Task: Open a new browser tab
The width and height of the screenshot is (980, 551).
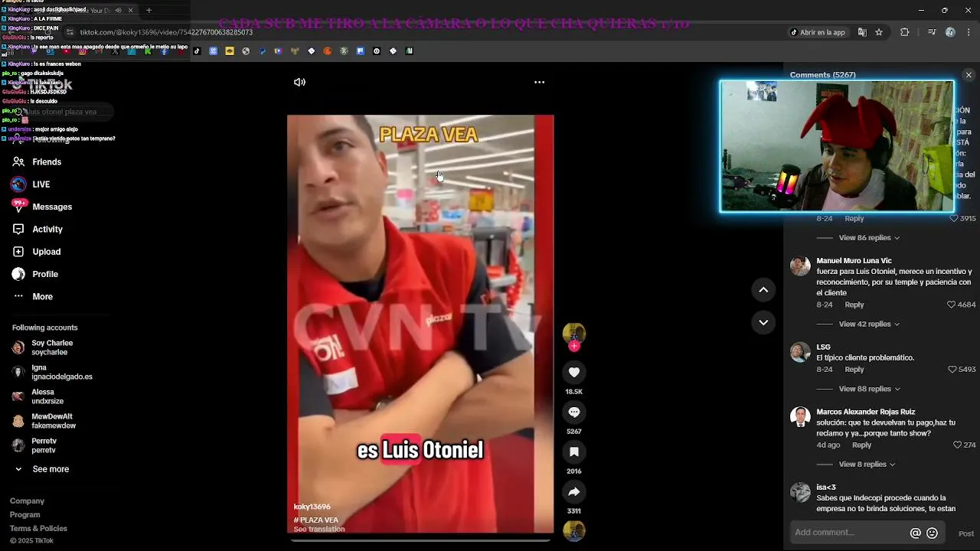Action: coord(149,10)
